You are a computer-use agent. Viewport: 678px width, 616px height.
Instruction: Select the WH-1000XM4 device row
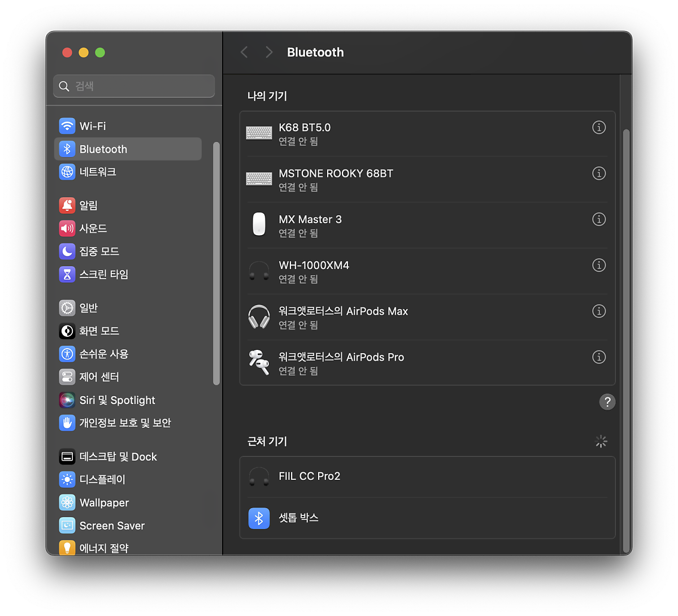coord(427,271)
